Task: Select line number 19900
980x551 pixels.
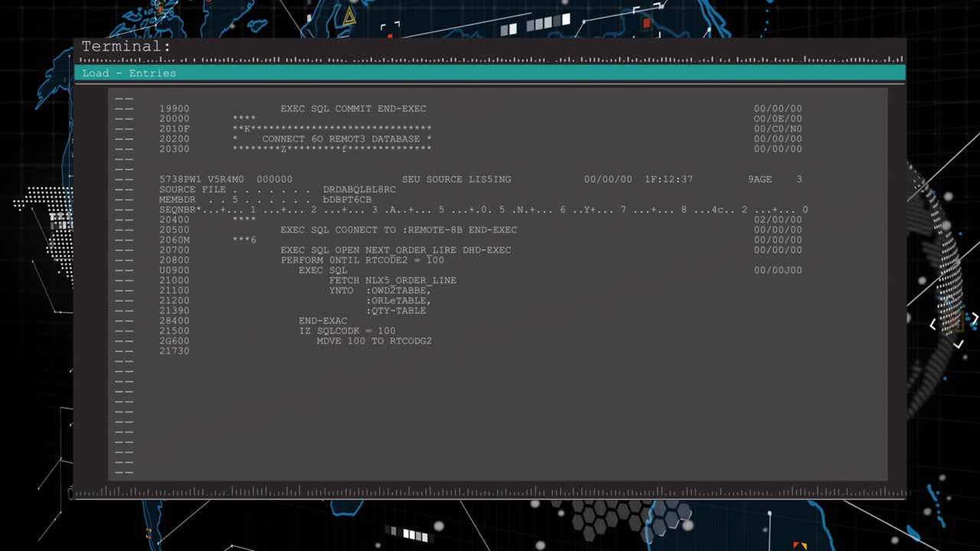Action: point(175,109)
